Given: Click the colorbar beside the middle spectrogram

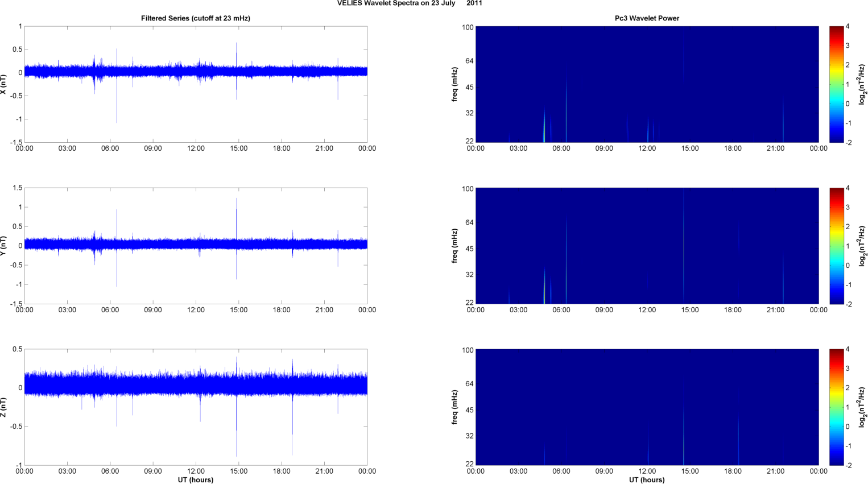Looking at the screenshot, I should coord(836,246).
